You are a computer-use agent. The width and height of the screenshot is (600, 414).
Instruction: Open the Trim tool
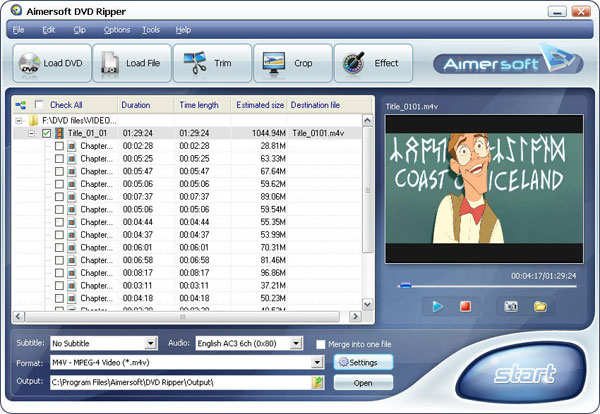pos(211,63)
